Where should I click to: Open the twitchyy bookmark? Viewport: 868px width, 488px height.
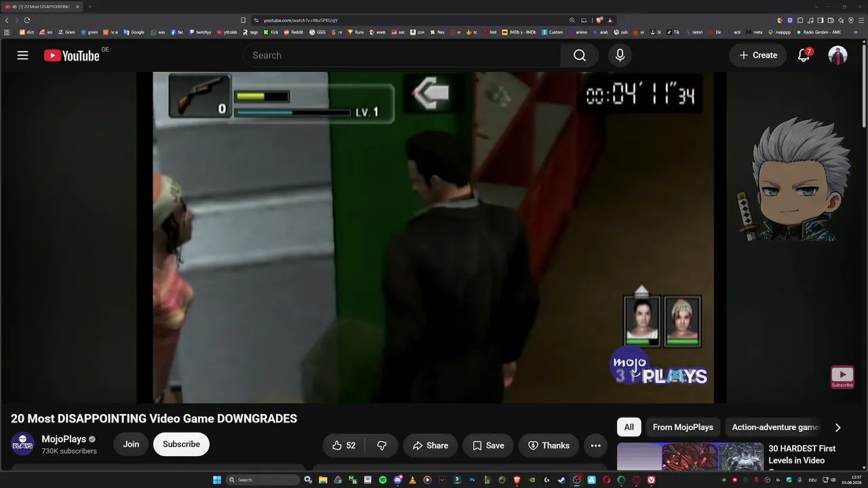point(200,32)
